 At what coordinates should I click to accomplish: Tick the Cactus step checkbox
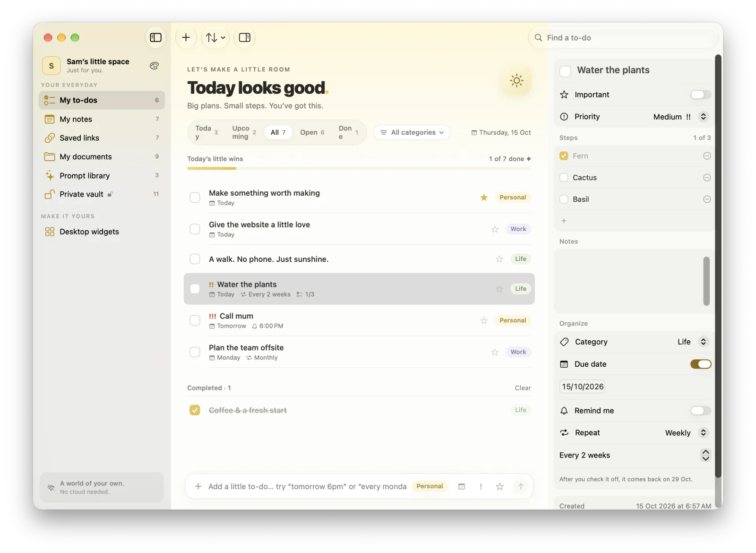pyautogui.click(x=564, y=178)
